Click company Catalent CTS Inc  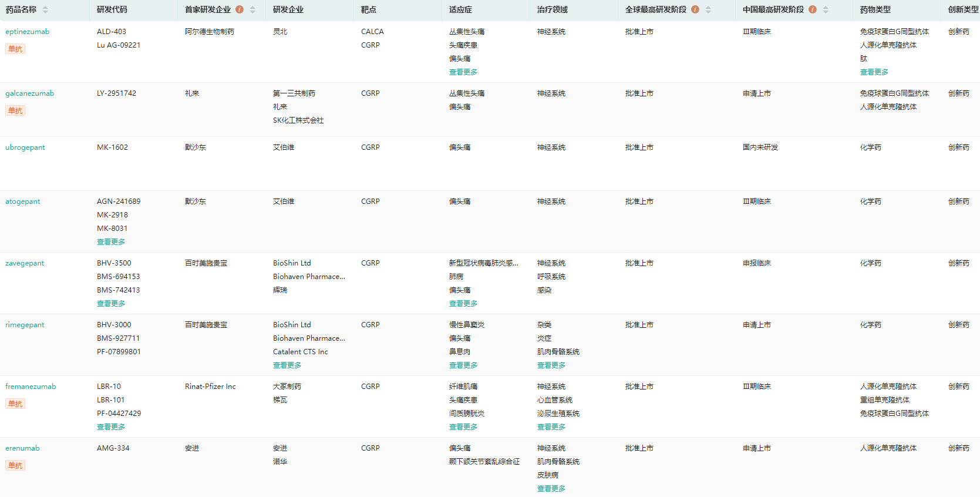[x=301, y=352]
